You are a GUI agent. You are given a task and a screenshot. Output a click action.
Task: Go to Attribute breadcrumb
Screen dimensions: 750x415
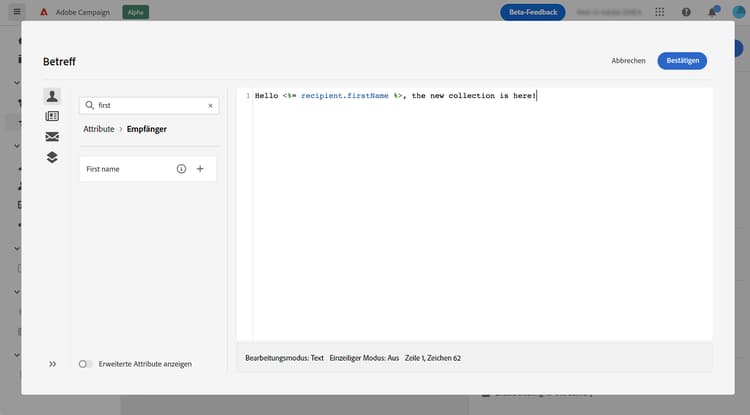pyautogui.click(x=99, y=129)
